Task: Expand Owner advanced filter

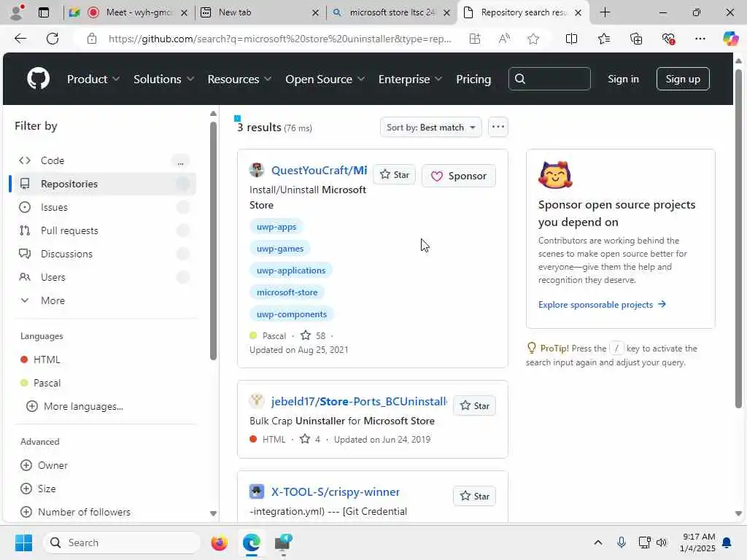Action: tap(44, 465)
